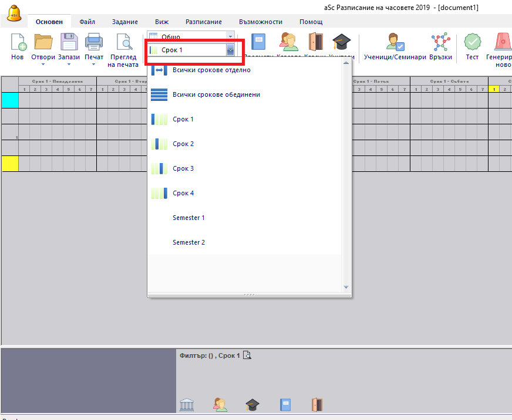Pick Semester 2 from the list
512x420 pixels.
pyautogui.click(x=188, y=242)
